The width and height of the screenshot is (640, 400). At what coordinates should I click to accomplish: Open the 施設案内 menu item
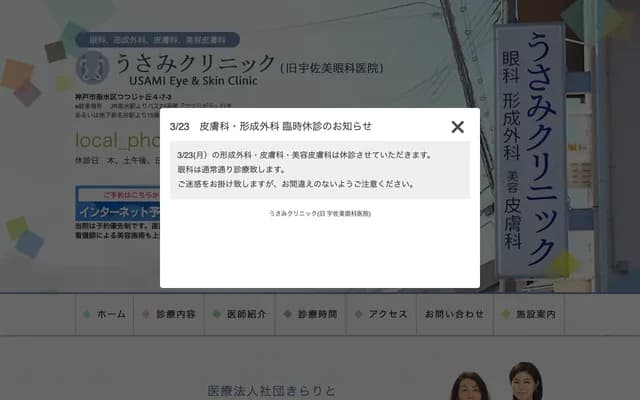[x=535, y=314]
